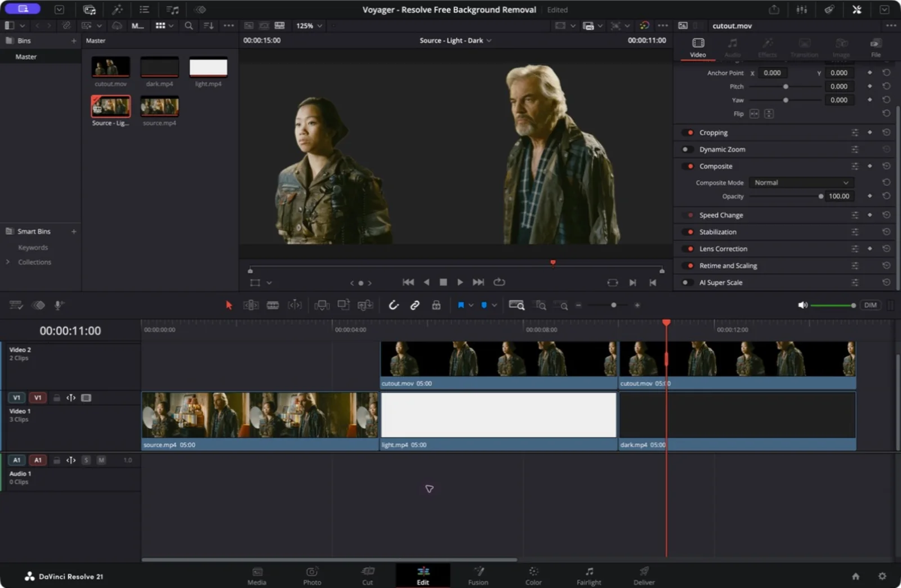Click the Full Extent Zoom icon

(x=516, y=305)
